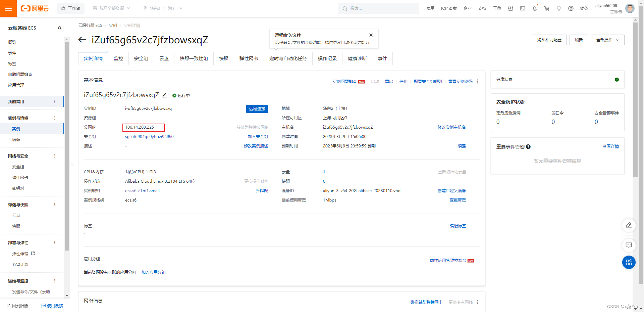Switch to the 安全组 tab
644x312 pixels.
coord(141,59)
